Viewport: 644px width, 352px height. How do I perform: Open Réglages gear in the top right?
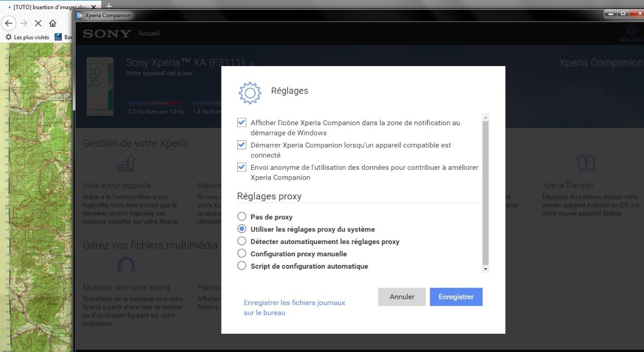pyautogui.click(x=630, y=31)
